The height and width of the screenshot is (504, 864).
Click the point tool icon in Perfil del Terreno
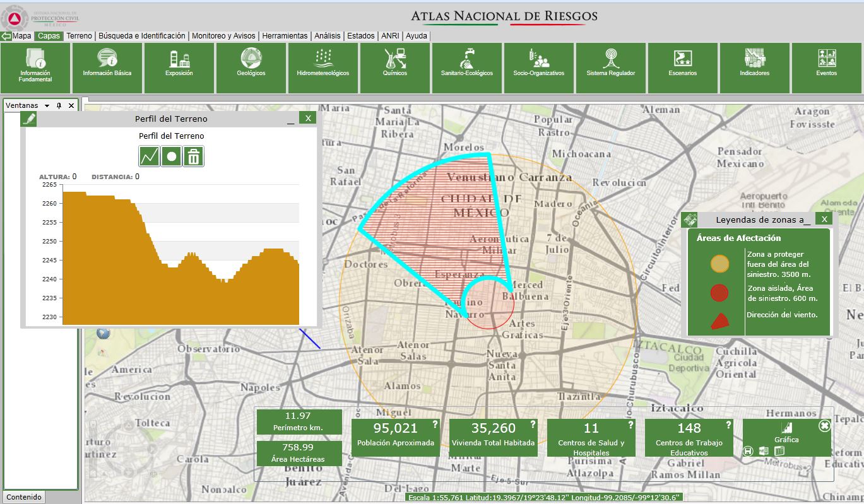[172, 156]
